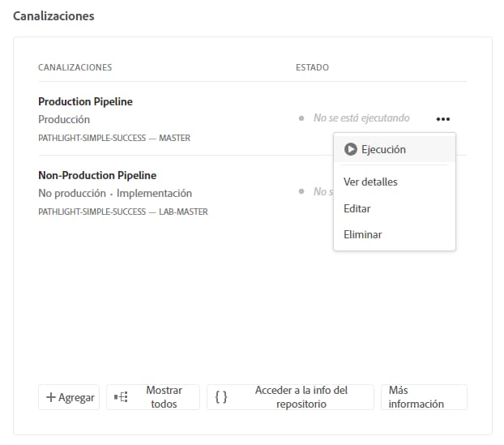Click Non-Production Pipeline status dot indicator
Viewport: 504px width, 445px height.
click(302, 192)
